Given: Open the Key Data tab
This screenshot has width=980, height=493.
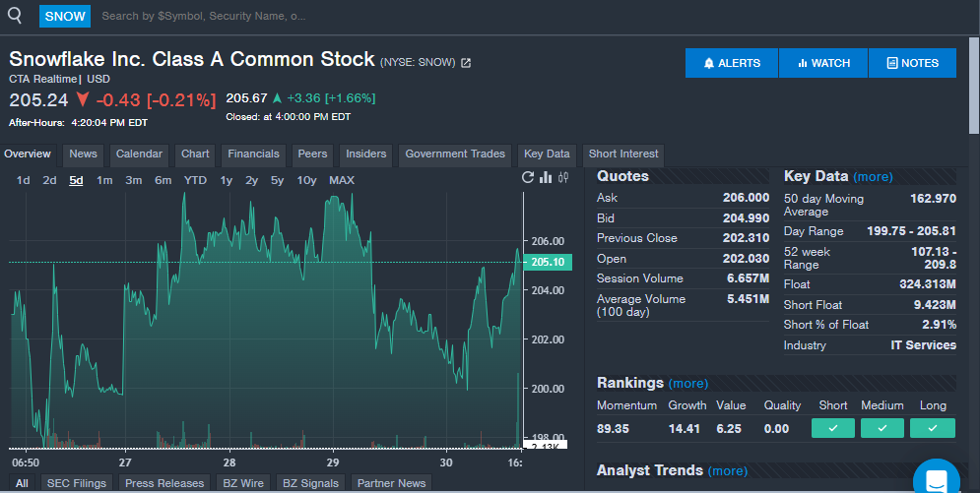Looking at the screenshot, I should (547, 154).
